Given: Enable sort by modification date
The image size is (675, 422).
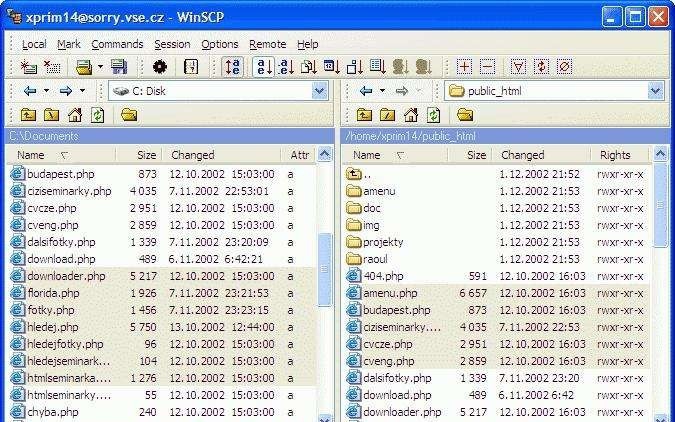Looking at the screenshot, I should pos(332,67).
